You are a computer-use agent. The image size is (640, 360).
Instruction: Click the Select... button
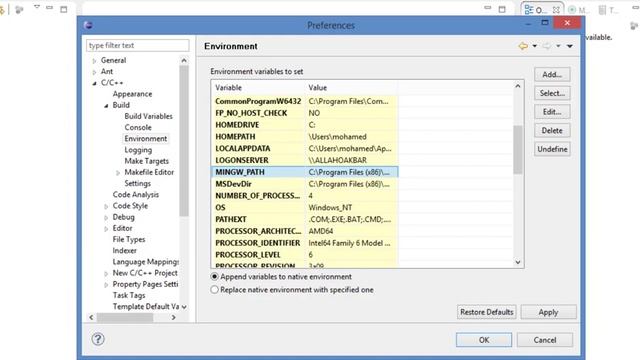click(552, 93)
